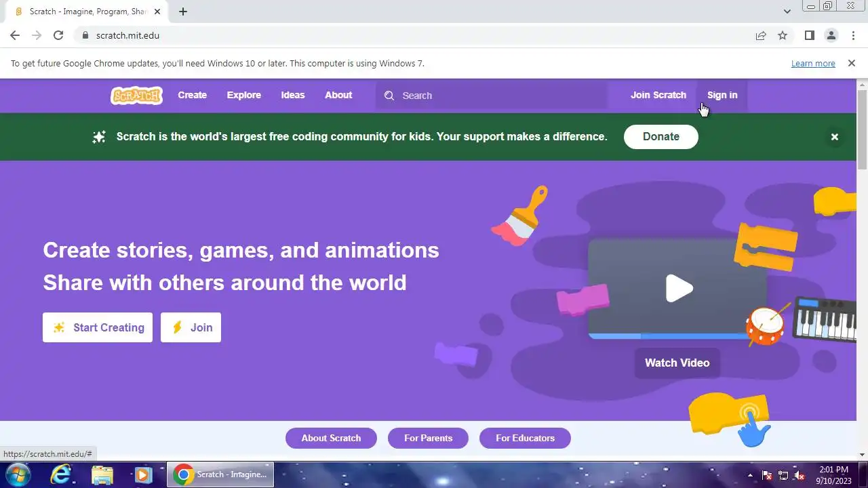Close the Scratch browser tab
Viewport: 868px width, 488px height.
(x=157, y=12)
